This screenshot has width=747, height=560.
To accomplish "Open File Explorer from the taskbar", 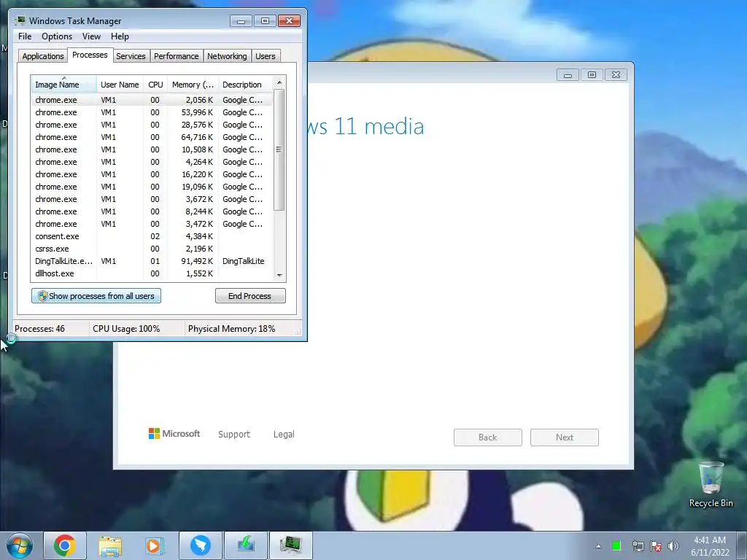I will (110, 545).
